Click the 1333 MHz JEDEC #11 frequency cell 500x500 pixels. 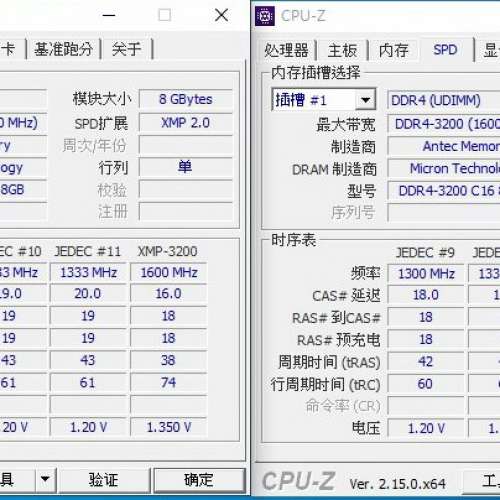tap(88, 272)
